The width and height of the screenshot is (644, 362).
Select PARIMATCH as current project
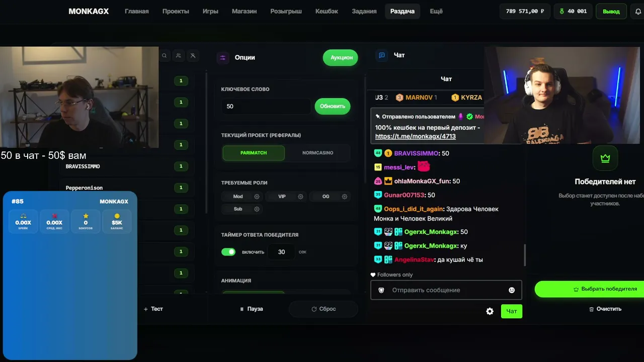pyautogui.click(x=254, y=153)
